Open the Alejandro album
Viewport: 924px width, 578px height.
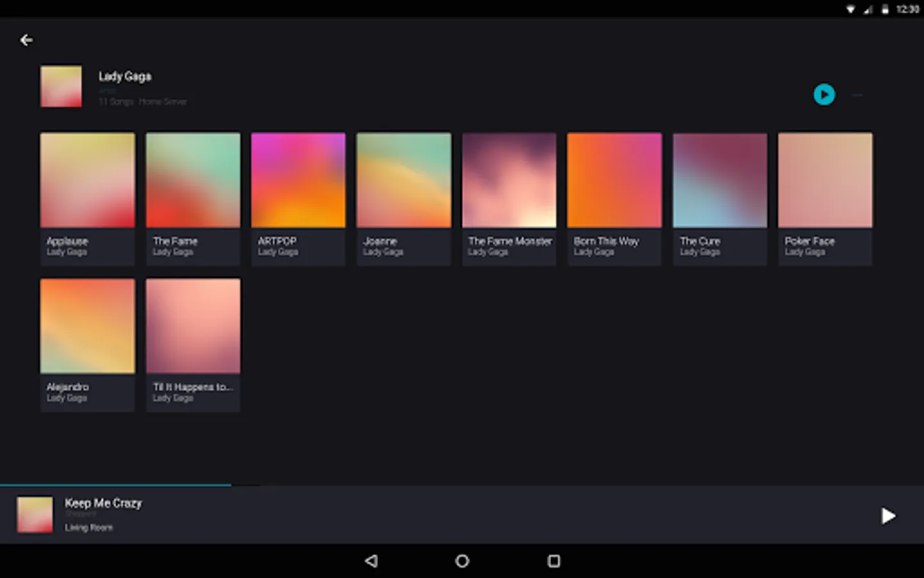tap(87, 327)
